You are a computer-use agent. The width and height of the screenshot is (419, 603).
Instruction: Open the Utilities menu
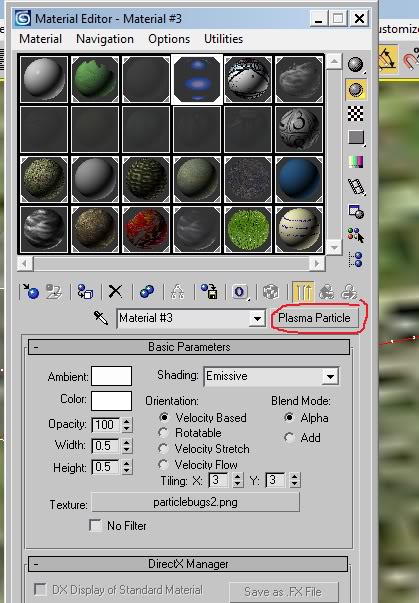click(223, 39)
